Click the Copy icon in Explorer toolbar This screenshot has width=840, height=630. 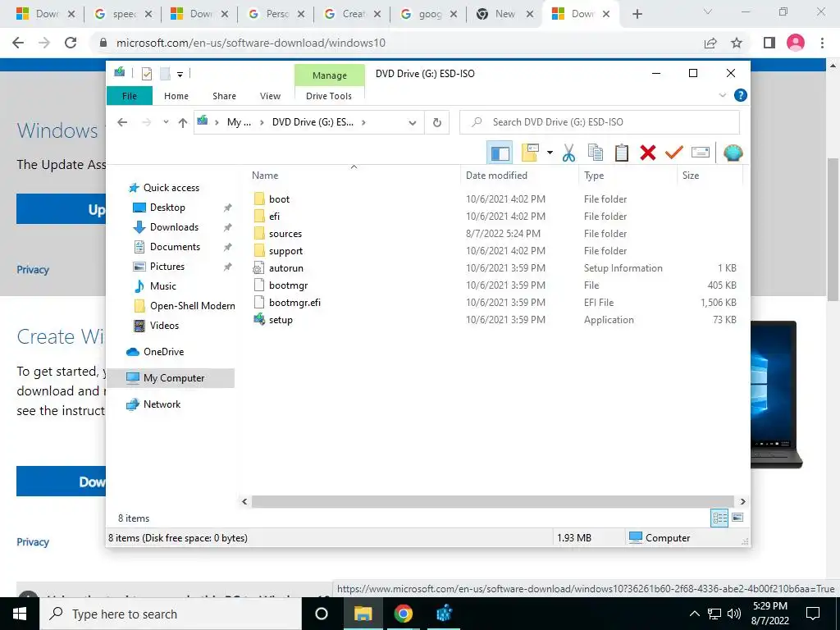(x=596, y=153)
